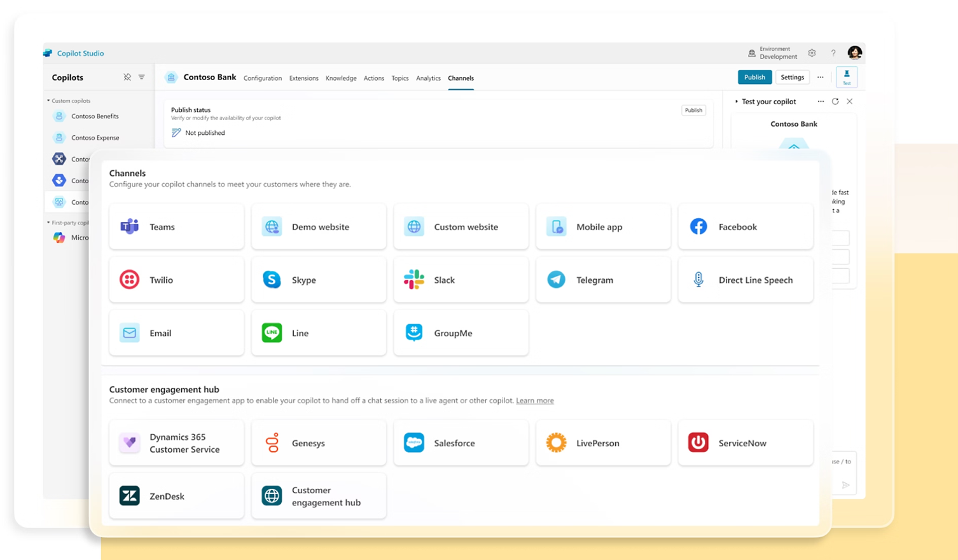Open the Genesys icon
The height and width of the screenshot is (560, 958).
(x=272, y=442)
